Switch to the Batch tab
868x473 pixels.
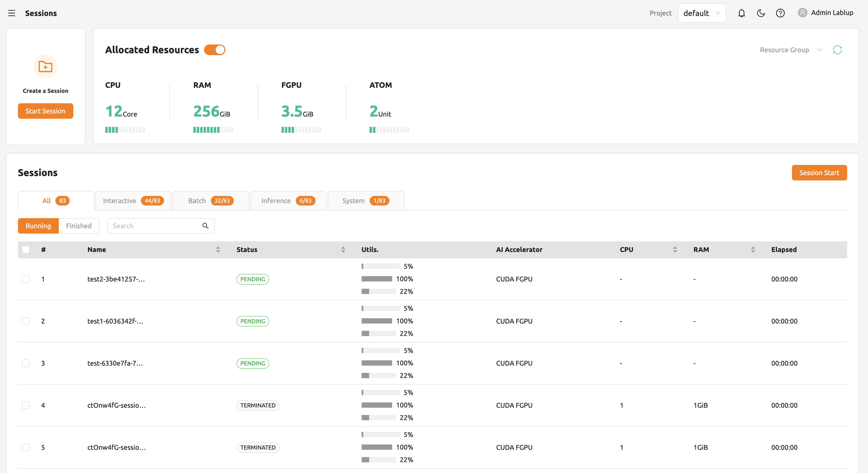(x=211, y=201)
